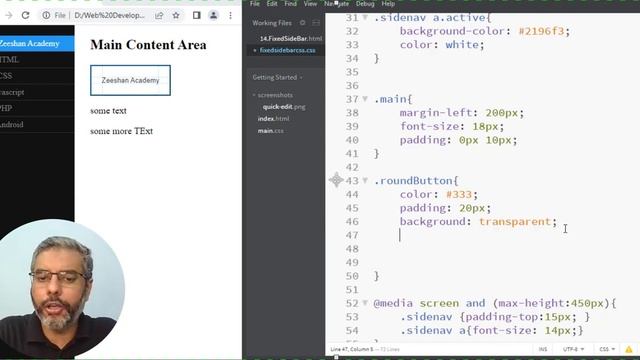This screenshot has height=360, width=640.
Task: Click the Zeeshan Academy round button
Action: (130, 80)
